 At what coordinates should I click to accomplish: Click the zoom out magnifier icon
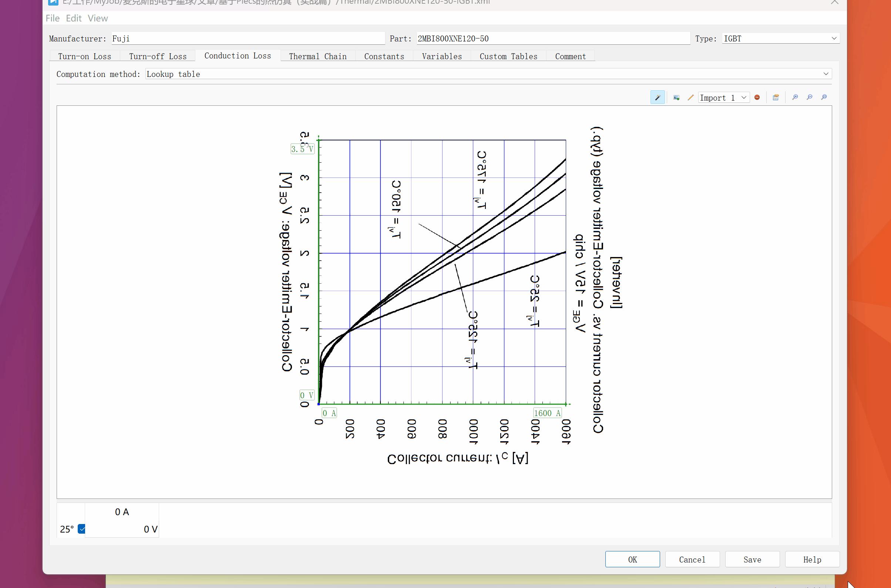809,98
